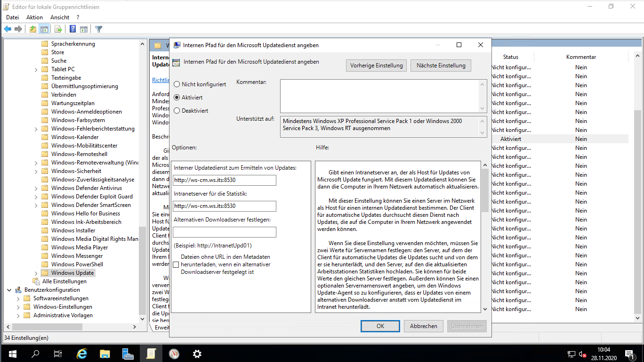This screenshot has width=644, height=362.
Task: Check Dateien ohne URL in den Metadaten herunterladen
Action: [x=176, y=265]
